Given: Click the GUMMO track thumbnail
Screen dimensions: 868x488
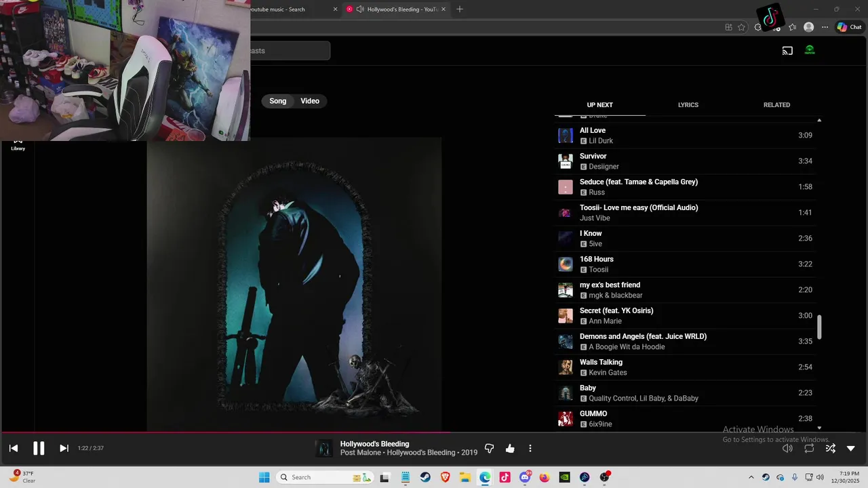Looking at the screenshot, I should [566, 419].
